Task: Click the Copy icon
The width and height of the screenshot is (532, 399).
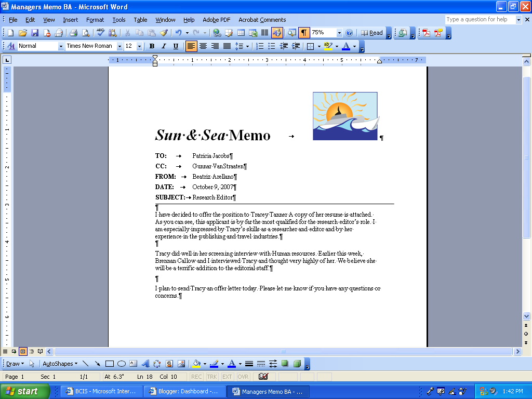Action: point(139,33)
